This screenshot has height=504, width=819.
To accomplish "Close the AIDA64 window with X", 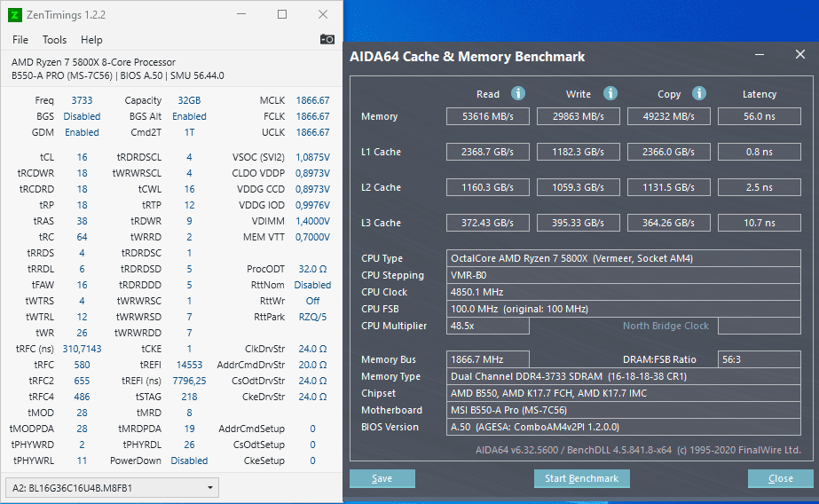I will coord(800,54).
